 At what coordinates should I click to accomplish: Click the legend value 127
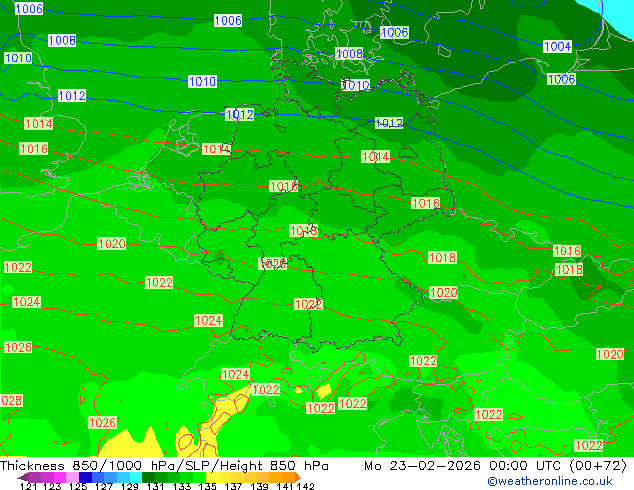[x=102, y=486]
